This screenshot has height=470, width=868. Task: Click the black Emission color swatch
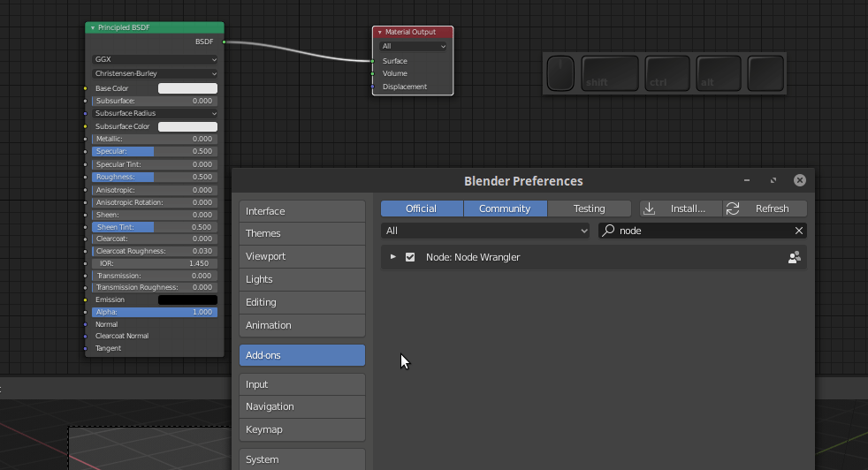(187, 299)
